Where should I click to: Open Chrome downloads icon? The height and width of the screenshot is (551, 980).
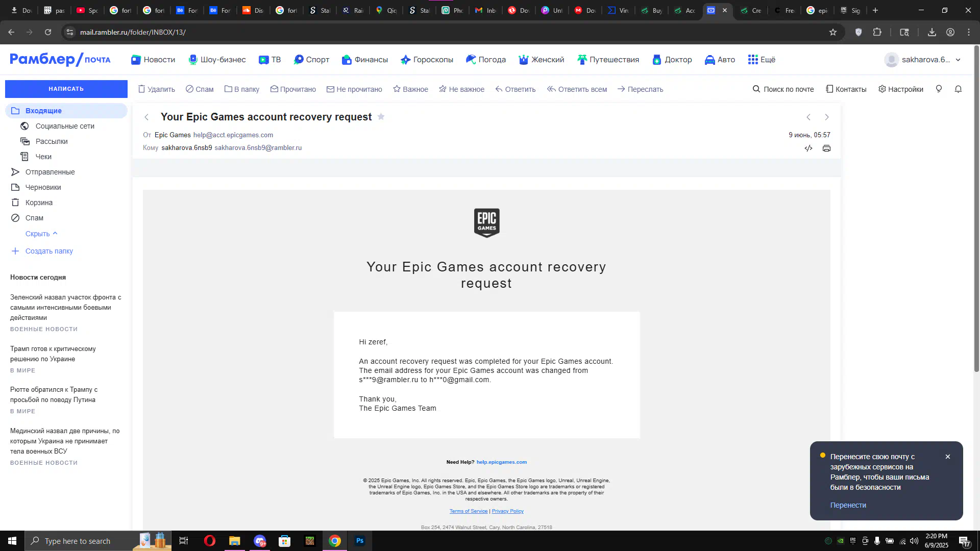(932, 32)
